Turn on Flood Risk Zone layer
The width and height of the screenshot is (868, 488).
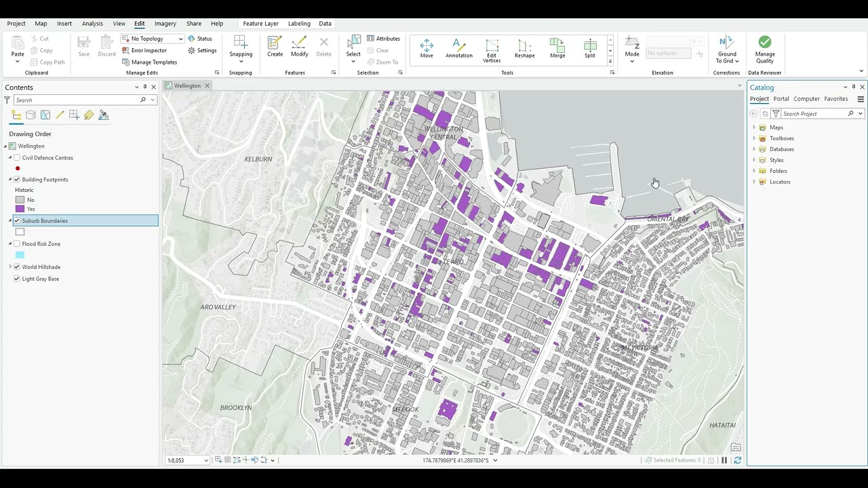[x=17, y=244]
